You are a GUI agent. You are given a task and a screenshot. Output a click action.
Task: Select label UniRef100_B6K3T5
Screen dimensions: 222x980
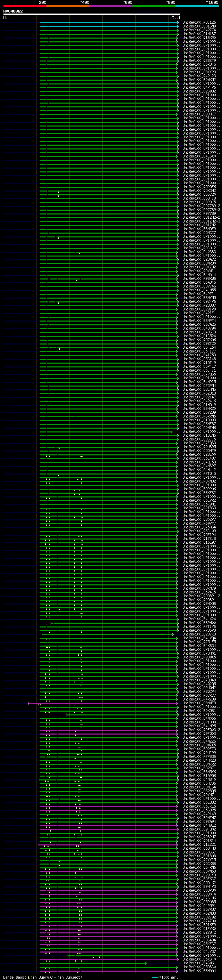tap(199, 65)
